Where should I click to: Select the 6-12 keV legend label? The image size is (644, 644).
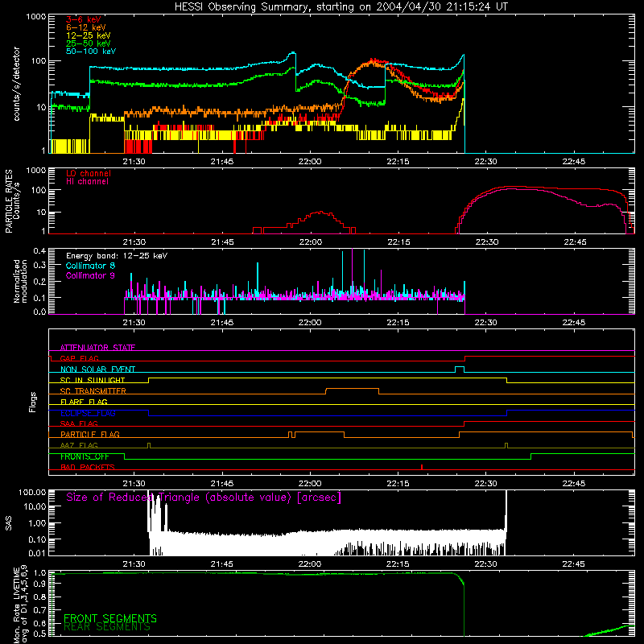[x=86, y=27]
